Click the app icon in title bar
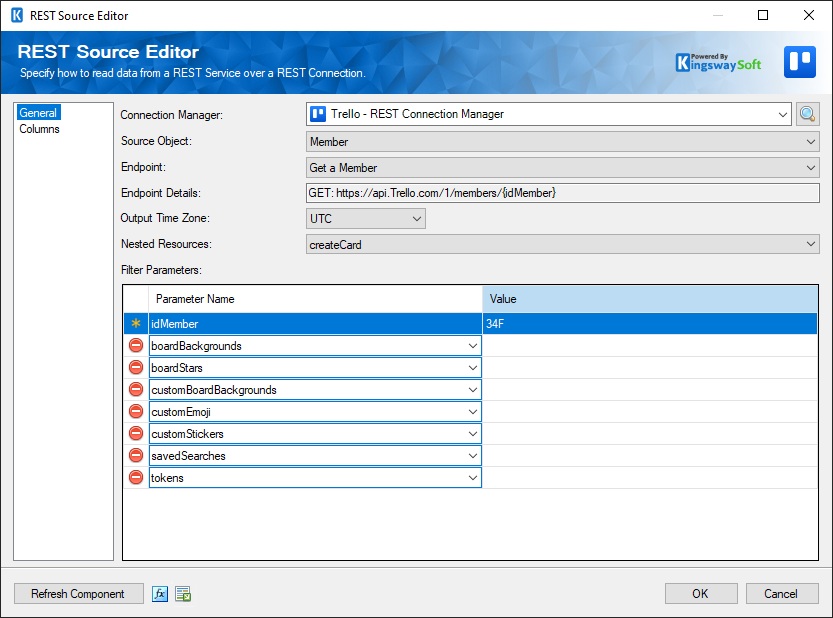 [17, 15]
